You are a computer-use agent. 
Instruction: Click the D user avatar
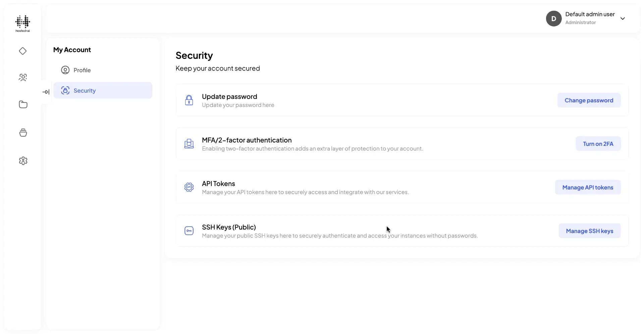coord(554,18)
